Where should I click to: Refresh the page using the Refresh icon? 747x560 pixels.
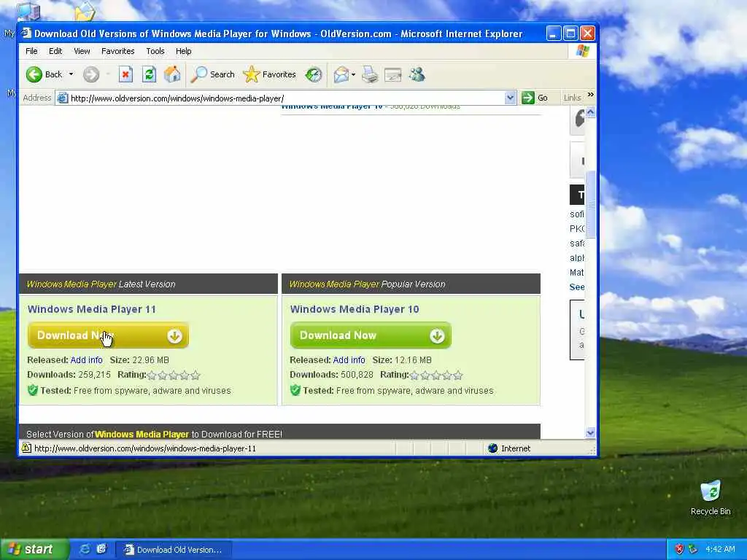click(149, 75)
